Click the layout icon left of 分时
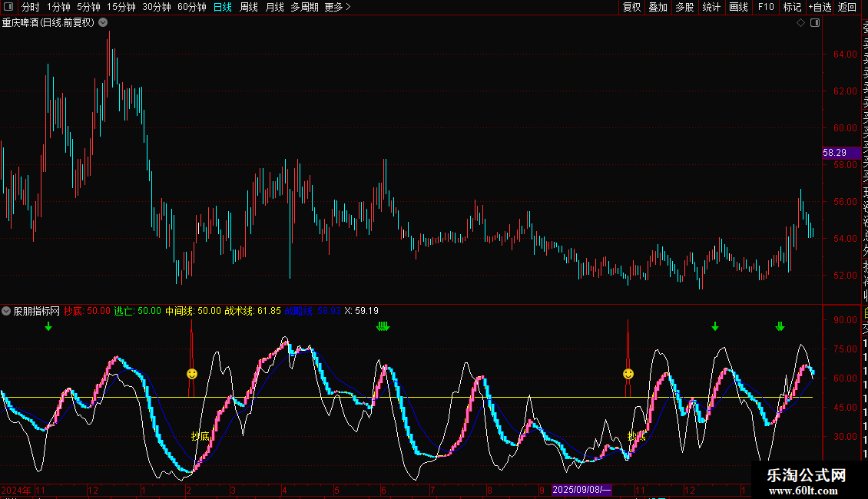 [8, 7]
